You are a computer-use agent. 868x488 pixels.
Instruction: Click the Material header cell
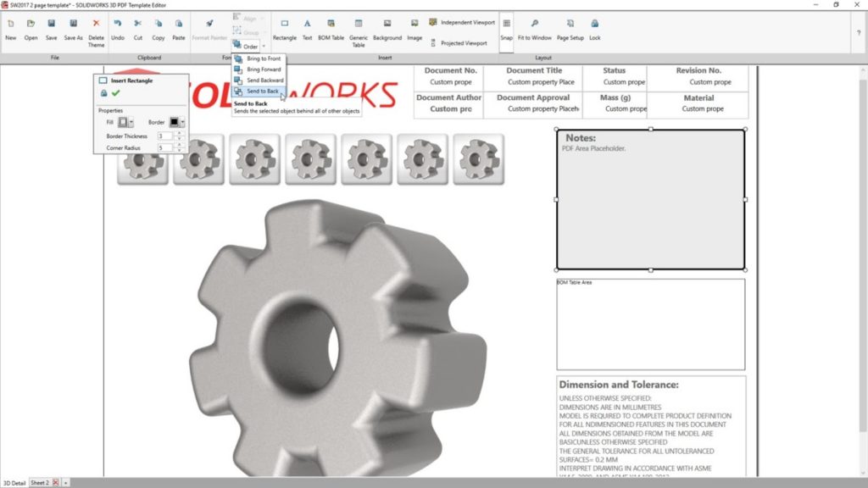point(698,98)
